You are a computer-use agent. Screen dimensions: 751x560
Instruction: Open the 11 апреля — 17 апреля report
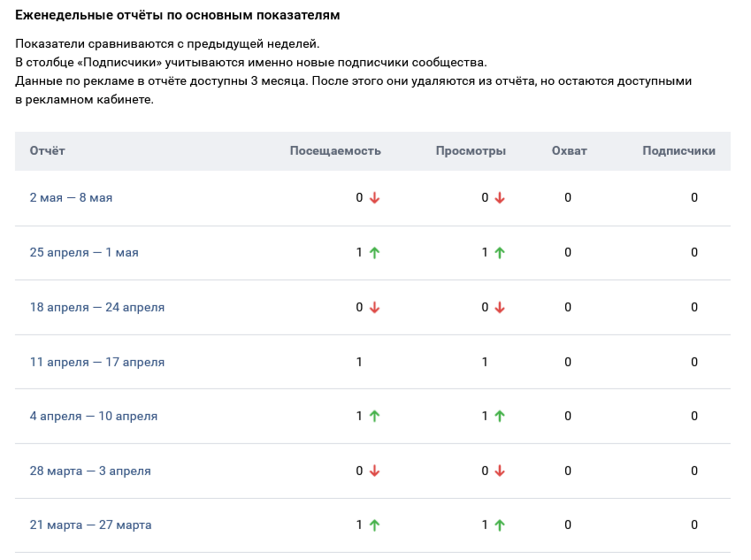tap(96, 362)
